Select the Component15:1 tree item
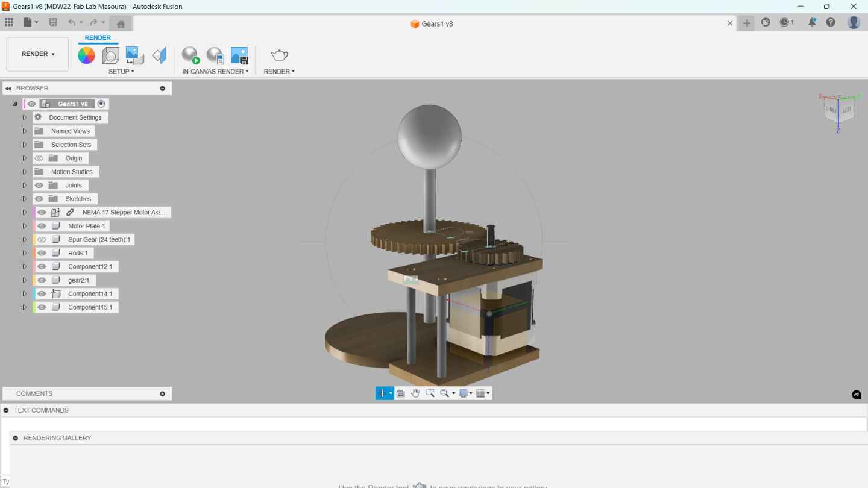This screenshot has width=868, height=488. point(90,307)
